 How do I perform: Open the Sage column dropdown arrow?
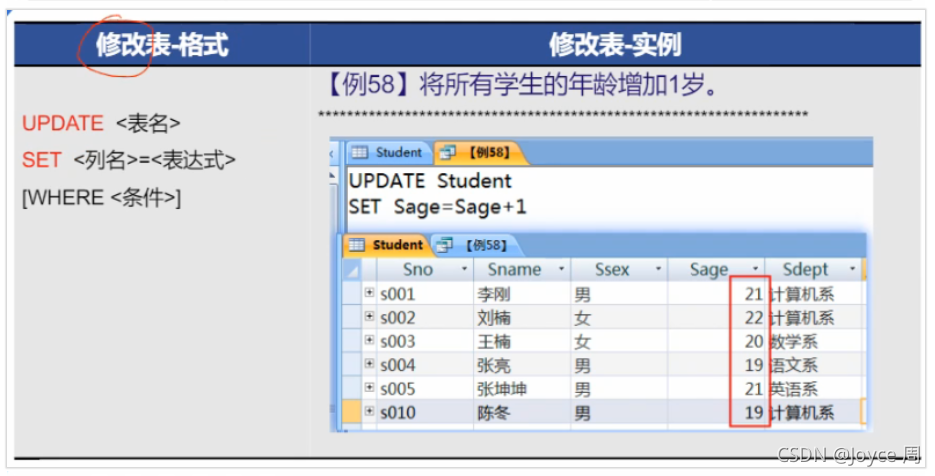click(756, 270)
